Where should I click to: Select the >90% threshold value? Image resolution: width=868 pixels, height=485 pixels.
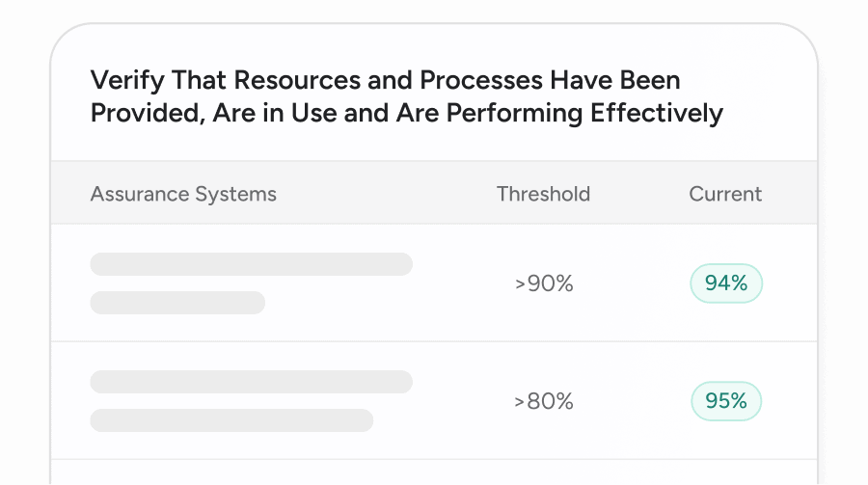tap(544, 283)
